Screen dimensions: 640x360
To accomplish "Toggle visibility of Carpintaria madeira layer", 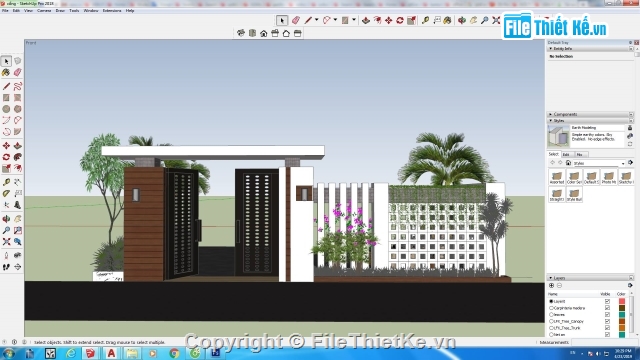I will click(607, 308).
